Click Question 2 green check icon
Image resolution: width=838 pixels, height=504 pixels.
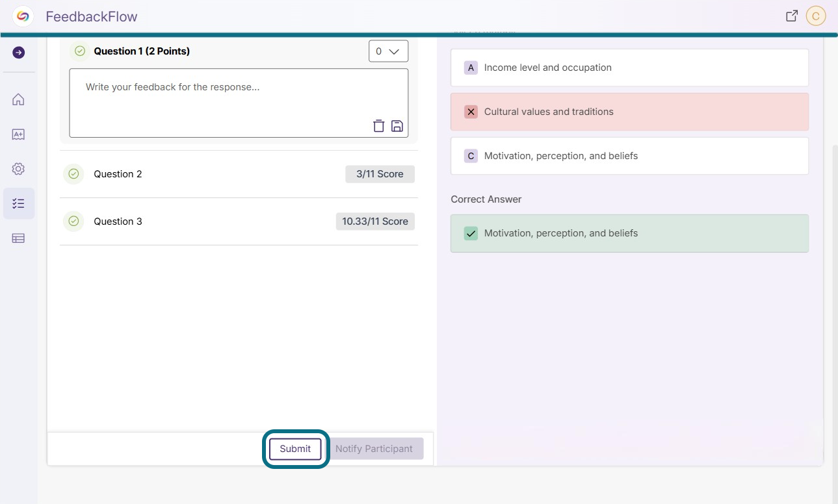73,174
